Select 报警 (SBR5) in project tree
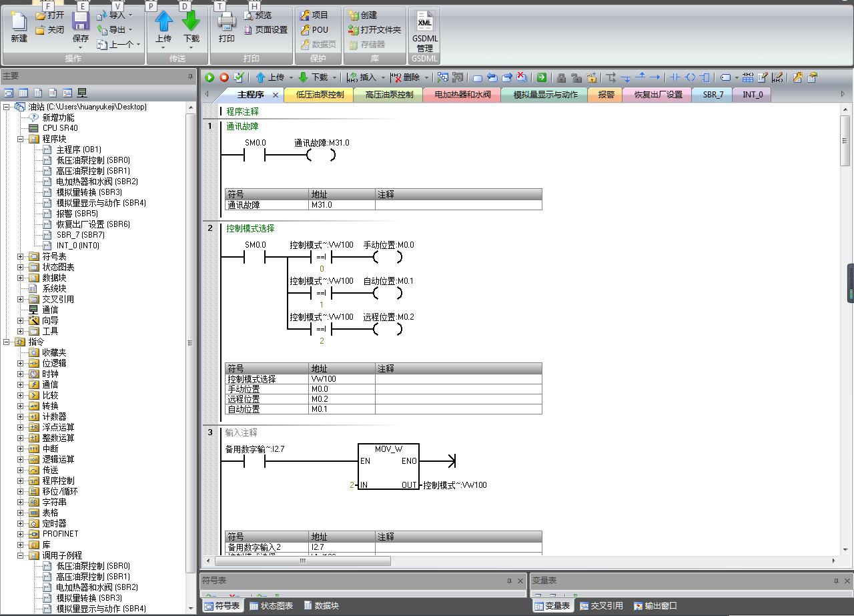Viewport: 854px width, 616px height. pyautogui.click(x=77, y=214)
